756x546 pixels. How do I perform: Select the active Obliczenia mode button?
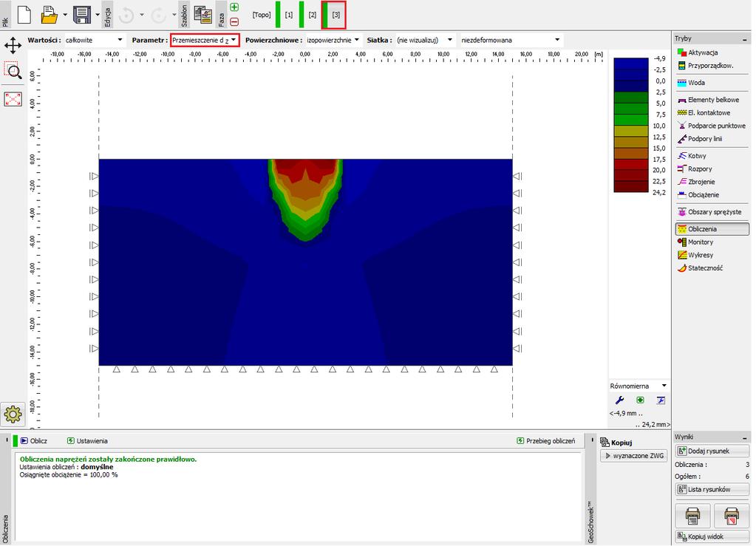712,229
